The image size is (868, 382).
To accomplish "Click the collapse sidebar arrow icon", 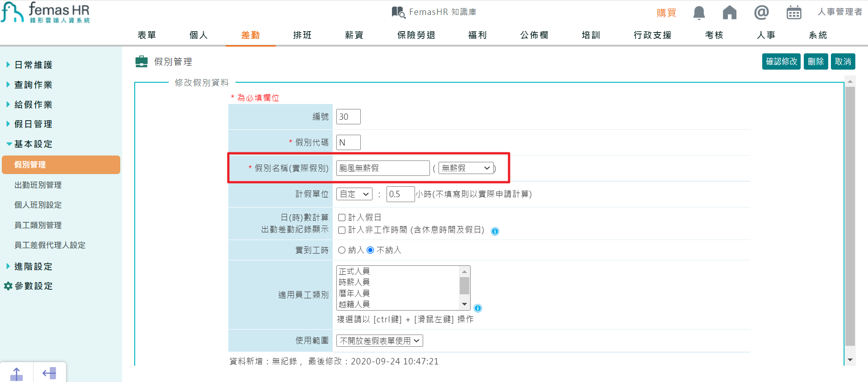I will pyautogui.click(x=49, y=373).
